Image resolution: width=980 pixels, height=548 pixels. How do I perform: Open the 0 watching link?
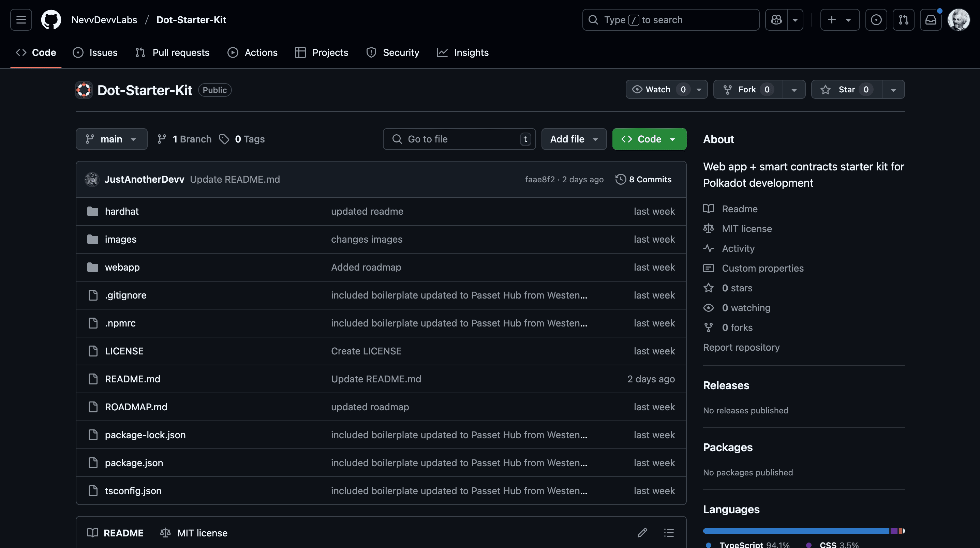pos(746,308)
